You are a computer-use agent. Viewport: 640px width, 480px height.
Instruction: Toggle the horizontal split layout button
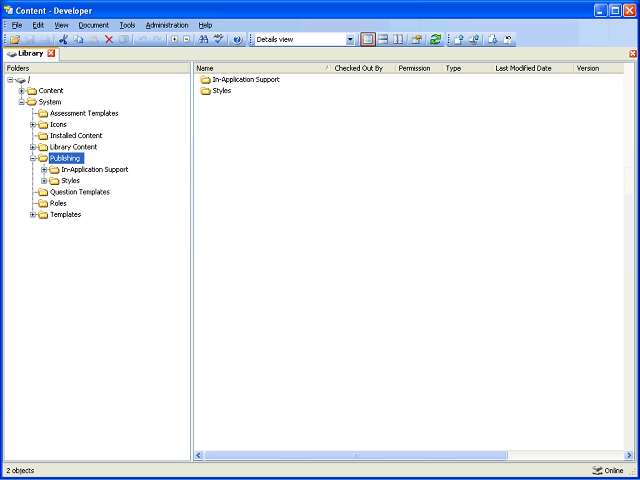383,40
